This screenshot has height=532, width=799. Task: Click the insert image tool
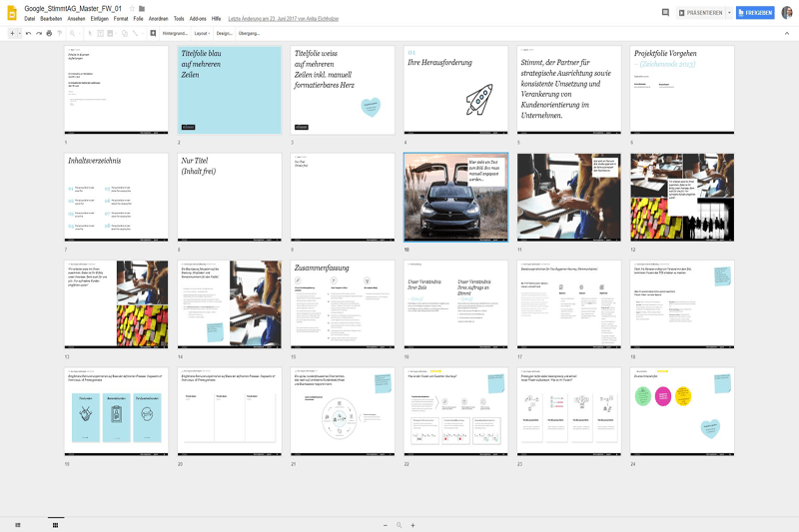tap(110, 34)
